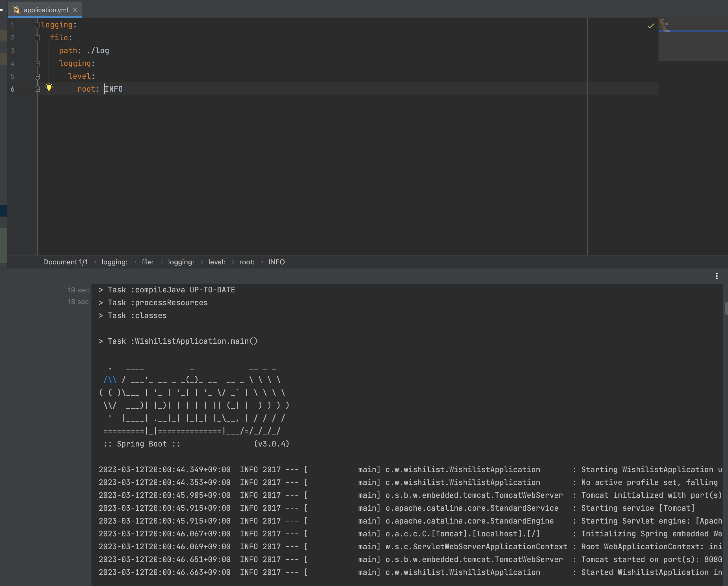The image size is (728, 586).
Task: Click the blue hyperlink in the Spring banner
Action: click(x=110, y=380)
